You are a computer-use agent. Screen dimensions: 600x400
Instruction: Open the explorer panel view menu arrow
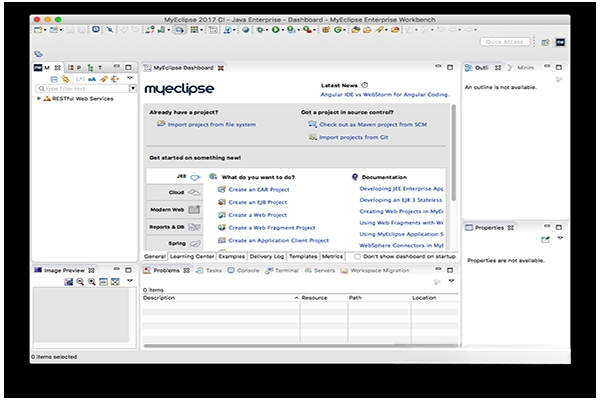pos(130,78)
